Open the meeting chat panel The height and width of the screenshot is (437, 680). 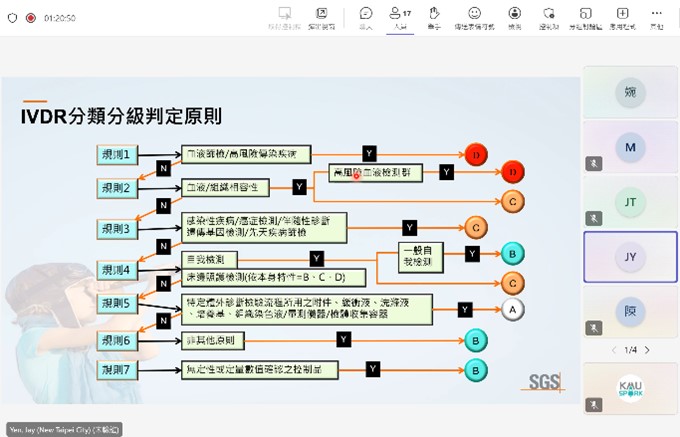pos(366,16)
